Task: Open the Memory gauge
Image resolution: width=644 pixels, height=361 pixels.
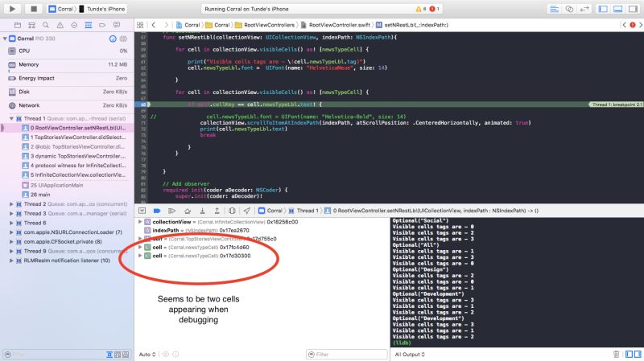Action: coord(68,64)
